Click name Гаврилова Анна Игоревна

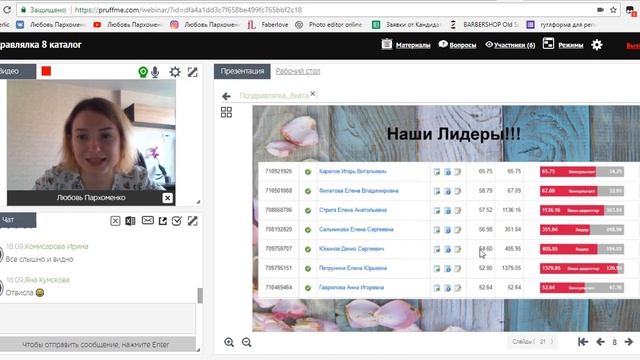pos(351,287)
